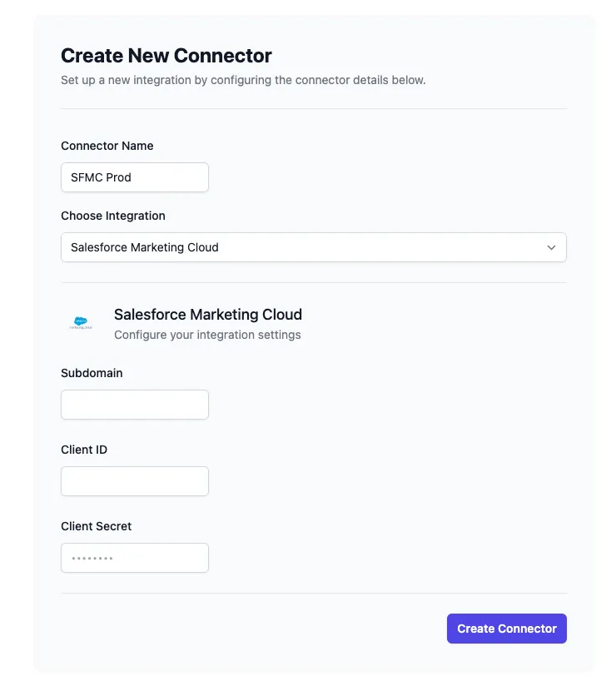Click the masked Client Secret password field
The width and height of the screenshot is (616, 696).
(x=134, y=558)
